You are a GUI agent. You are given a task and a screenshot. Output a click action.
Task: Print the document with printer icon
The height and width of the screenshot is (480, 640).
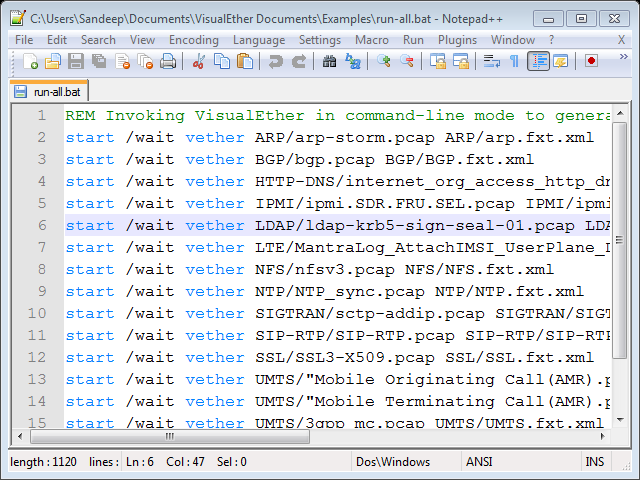[x=168, y=61]
